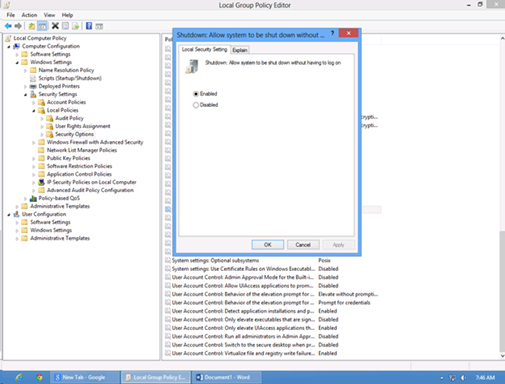Viewport: 505px width, 384px height.
Task: Click Cancel in the Shutdown dialog
Action: pyautogui.click(x=303, y=245)
